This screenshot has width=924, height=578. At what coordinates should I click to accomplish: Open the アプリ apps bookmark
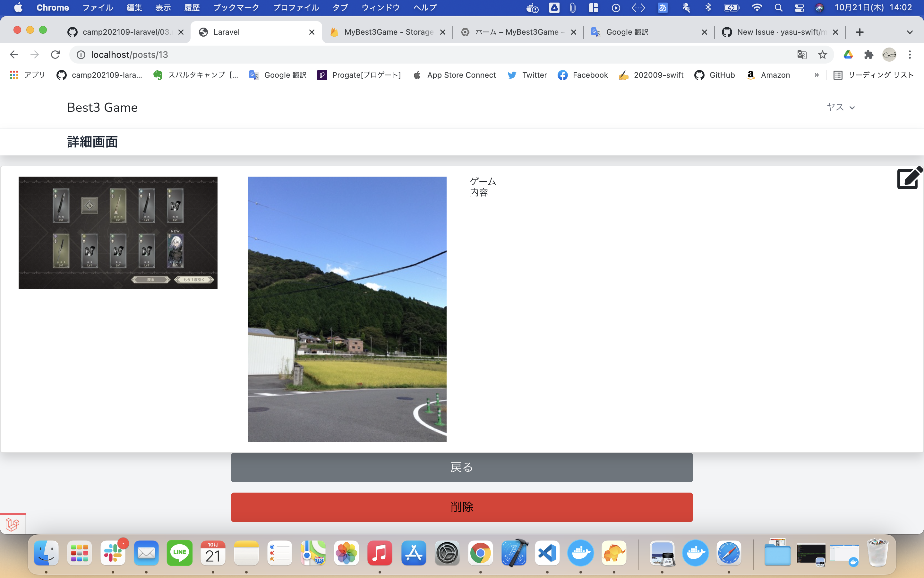27,75
